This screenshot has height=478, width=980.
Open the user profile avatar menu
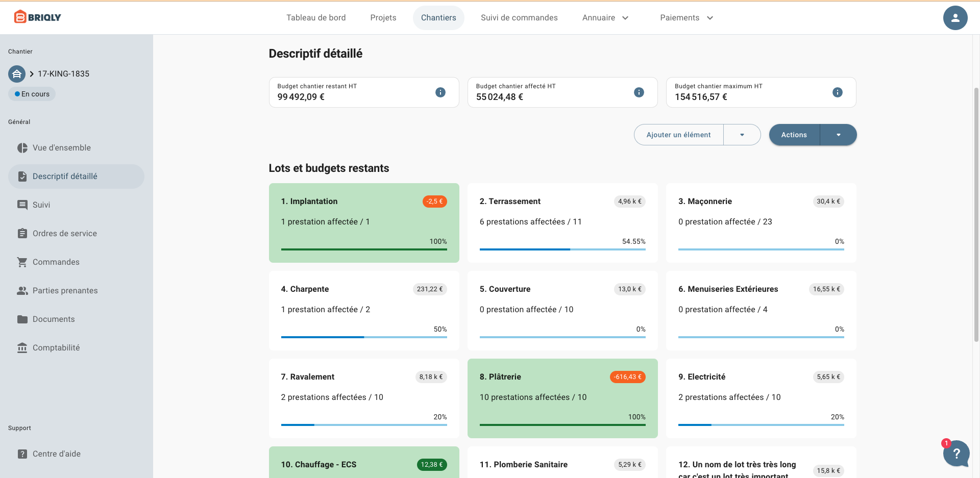pyautogui.click(x=955, y=18)
